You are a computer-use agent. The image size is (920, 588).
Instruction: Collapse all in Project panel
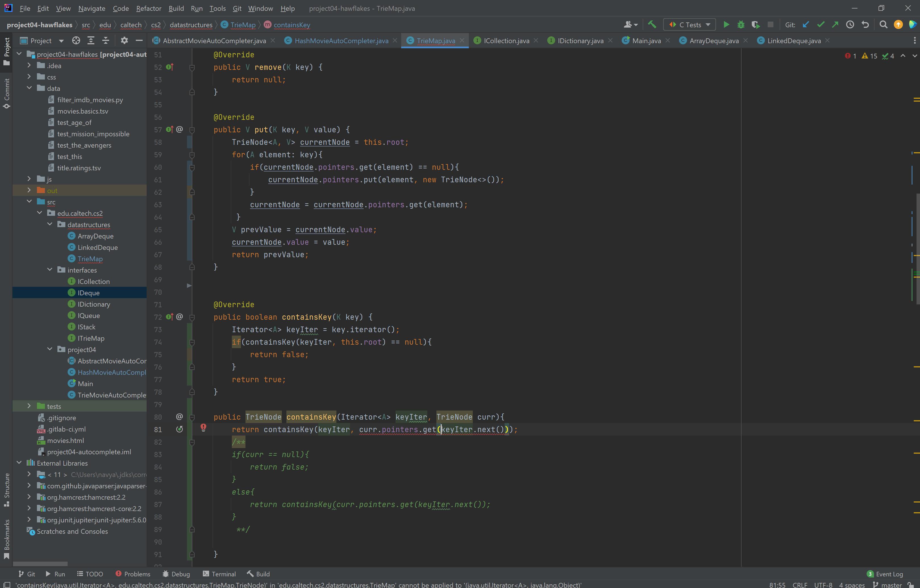pyautogui.click(x=106, y=41)
